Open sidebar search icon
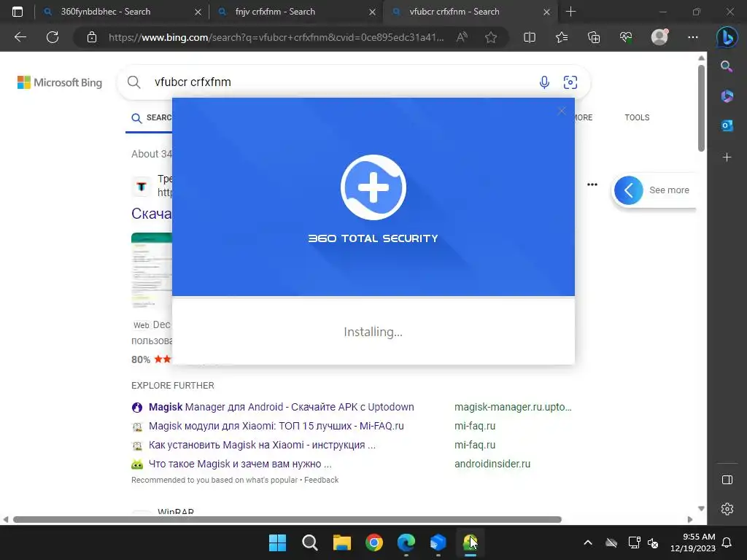Screen dimensions: 747x560 [727, 66]
